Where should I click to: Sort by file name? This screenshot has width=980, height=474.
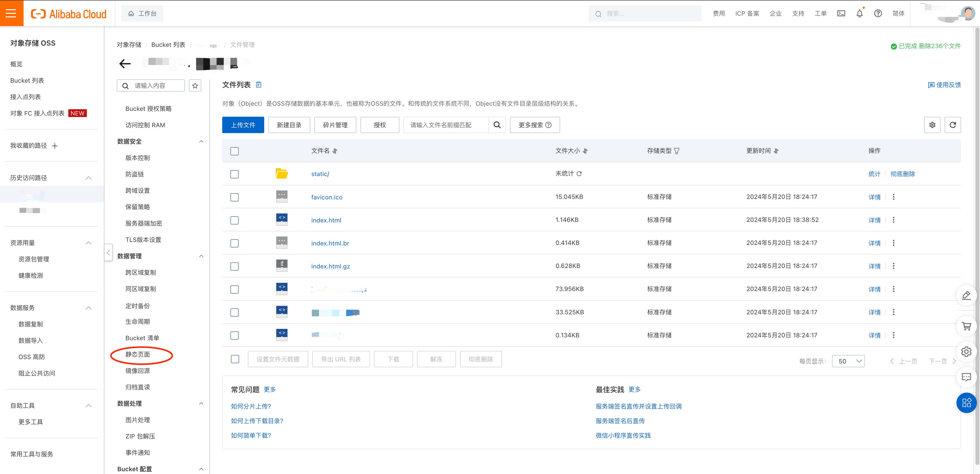pyautogui.click(x=335, y=151)
